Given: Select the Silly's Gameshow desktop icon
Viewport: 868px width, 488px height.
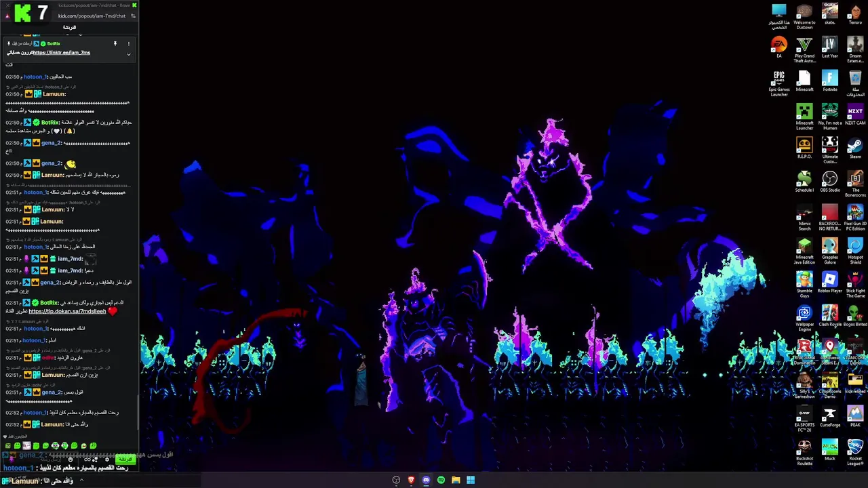Looking at the screenshot, I should 804,385.
